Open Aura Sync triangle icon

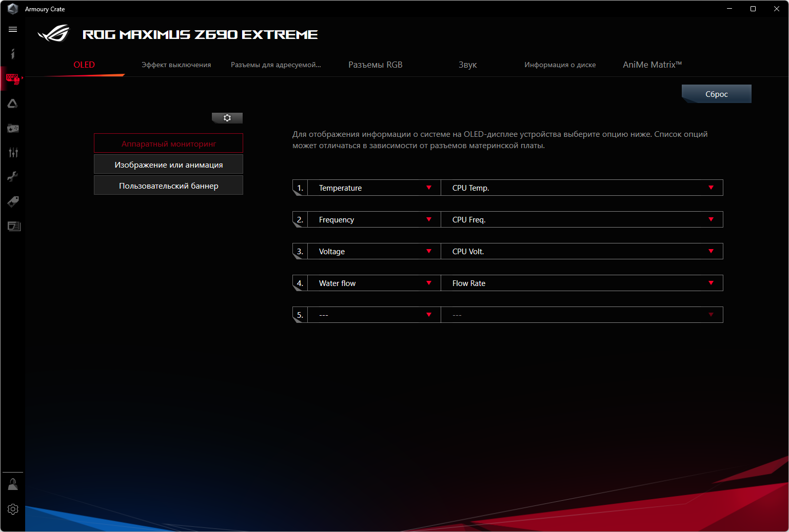pyautogui.click(x=13, y=104)
